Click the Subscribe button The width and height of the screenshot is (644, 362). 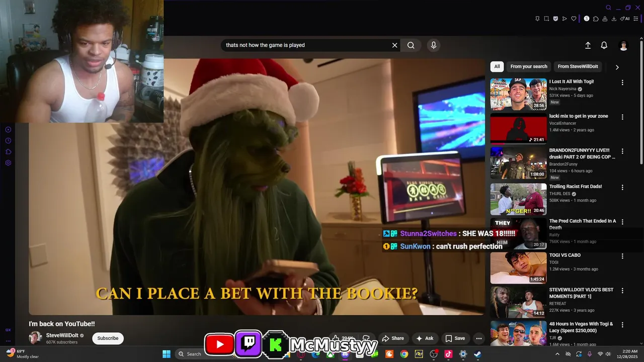tap(108, 338)
